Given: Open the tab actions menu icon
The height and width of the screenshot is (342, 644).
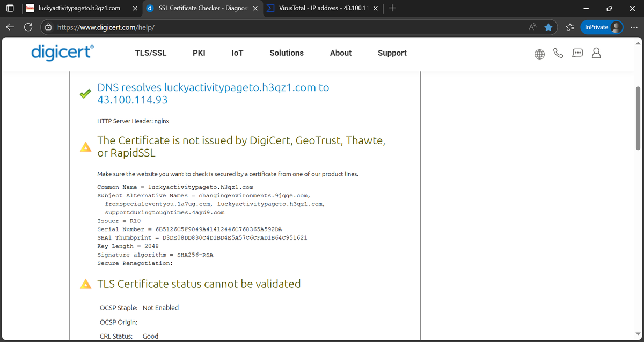Looking at the screenshot, I should (10, 8).
